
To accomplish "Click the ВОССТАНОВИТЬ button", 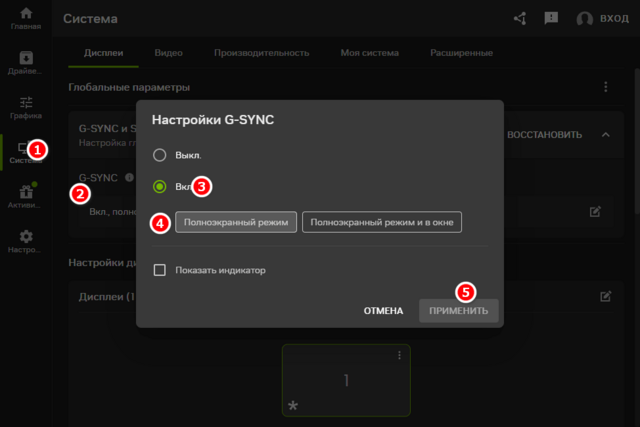I will [x=544, y=135].
